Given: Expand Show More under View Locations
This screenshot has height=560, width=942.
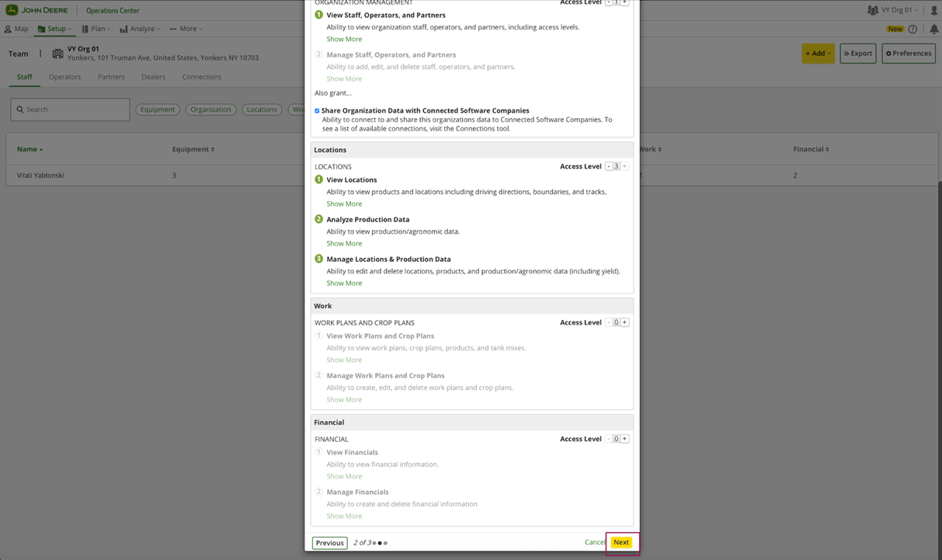Looking at the screenshot, I should pyautogui.click(x=344, y=203).
